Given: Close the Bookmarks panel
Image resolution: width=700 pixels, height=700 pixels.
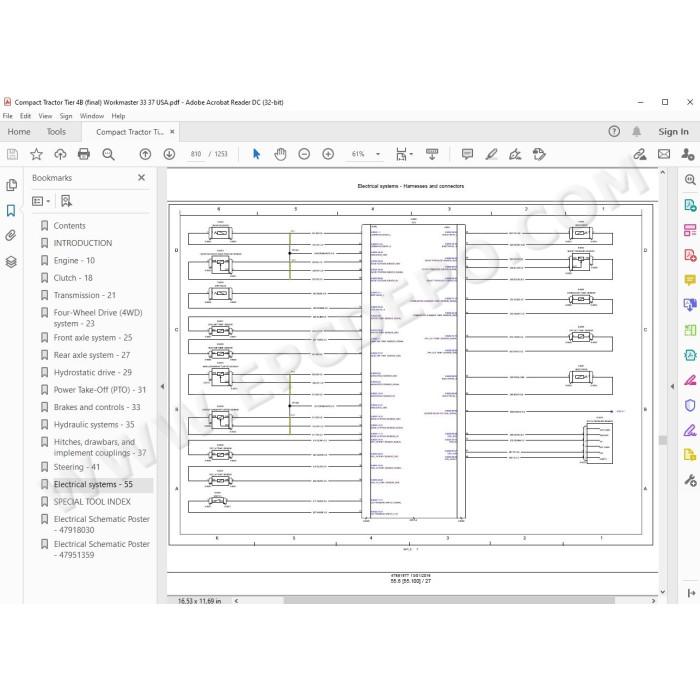Looking at the screenshot, I should (x=142, y=178).
